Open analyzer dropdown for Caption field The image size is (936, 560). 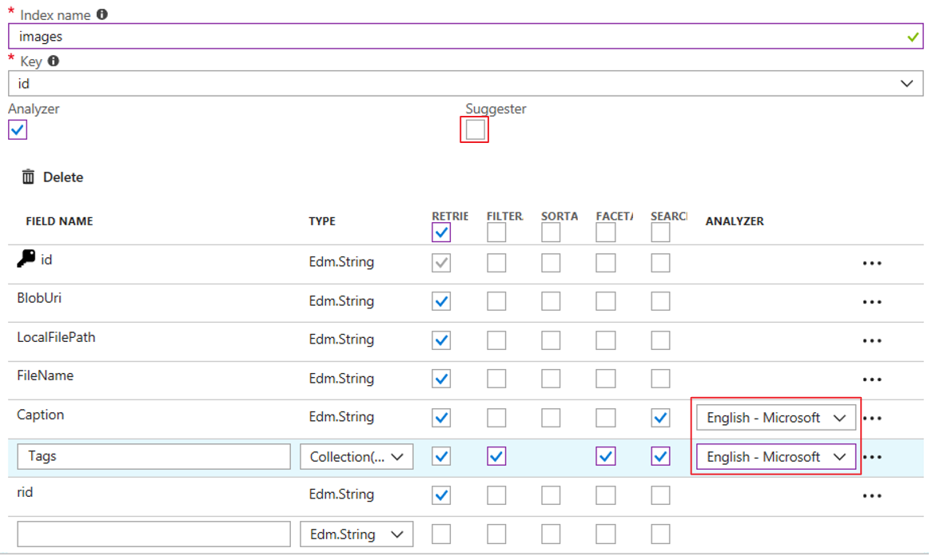pyautogui.click(x=775, y=418)
